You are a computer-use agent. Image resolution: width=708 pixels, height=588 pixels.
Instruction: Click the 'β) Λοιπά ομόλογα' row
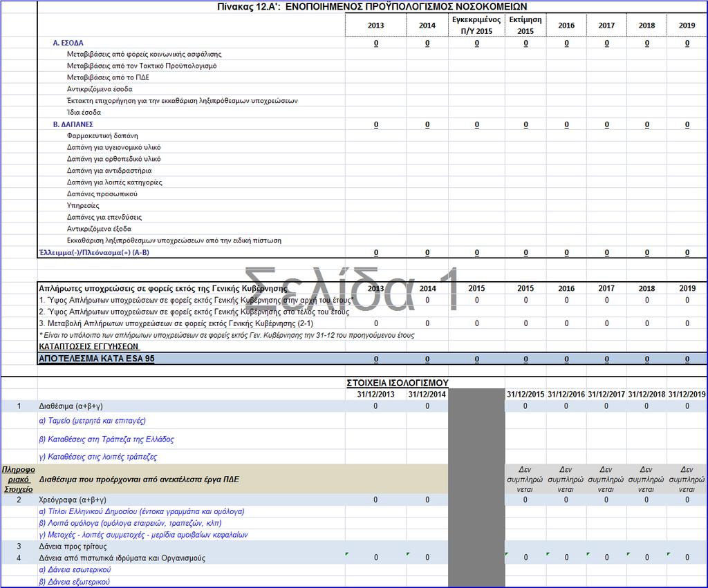[131, 524]
